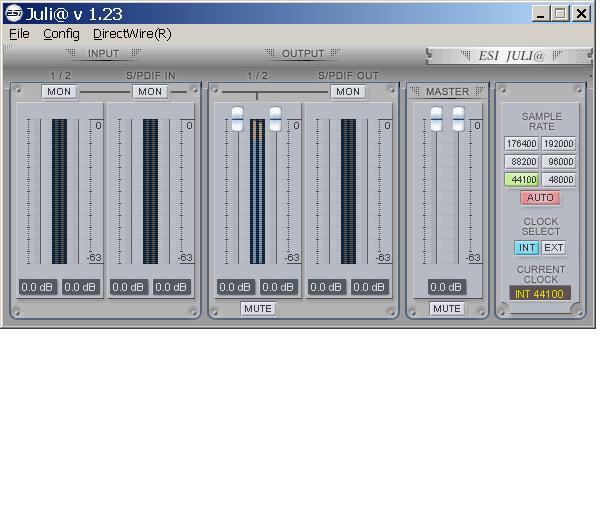The image size is (605, 531).
Task: Click the Master dB value field
Action: tap(446, 287)
